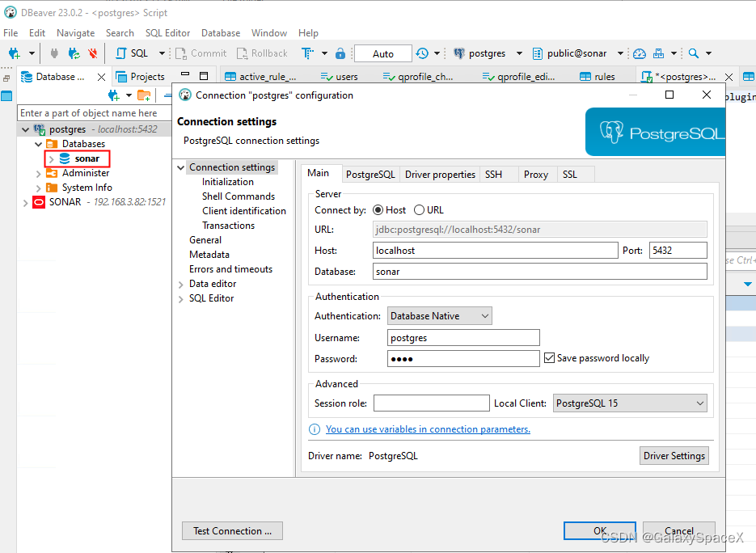This screenshot has width=756, height=553.
Task: Click the Commit transaction icon
Action: point(200,53)
